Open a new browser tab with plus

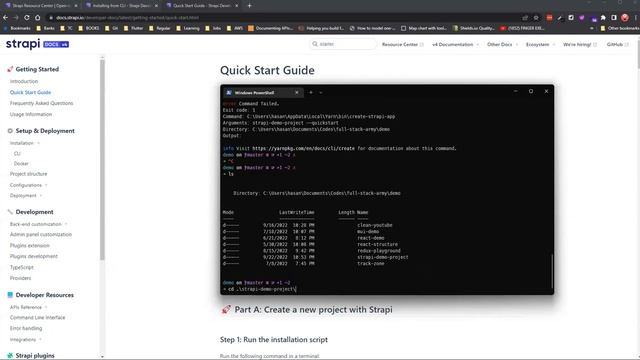click(249, 6)
